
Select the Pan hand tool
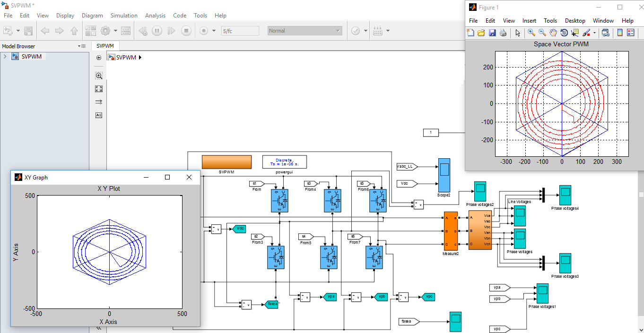coord(553,33)
